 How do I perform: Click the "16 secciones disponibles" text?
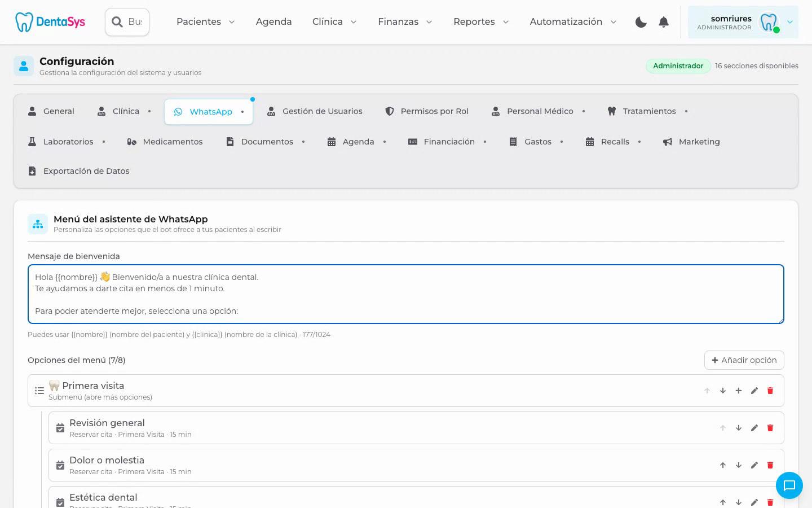(x=757, y=66)
